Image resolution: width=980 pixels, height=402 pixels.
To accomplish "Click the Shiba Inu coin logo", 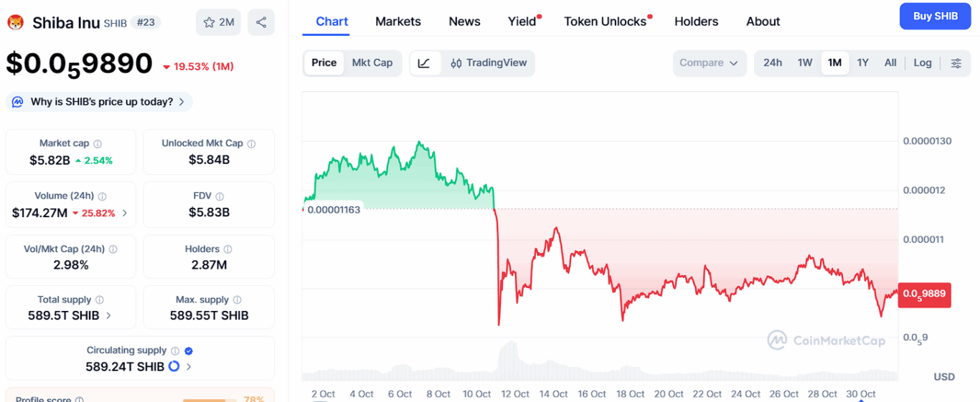I will coord(16,22).
